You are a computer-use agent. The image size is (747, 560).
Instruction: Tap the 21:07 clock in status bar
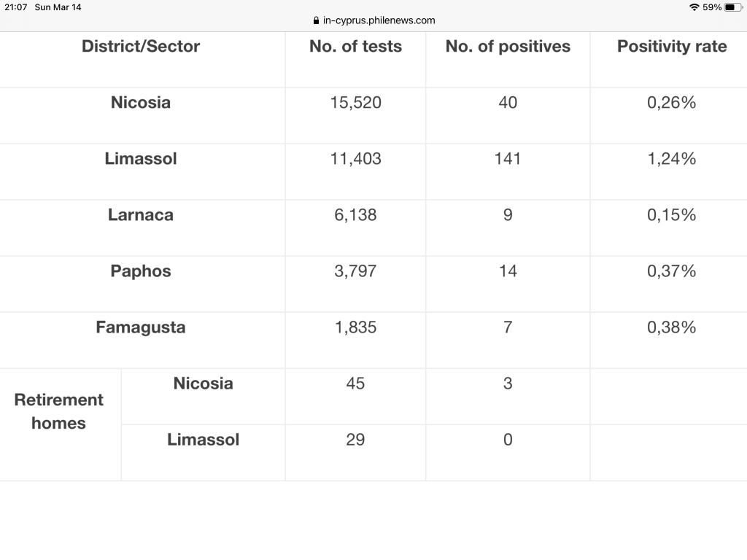click(x=15, y=7)
